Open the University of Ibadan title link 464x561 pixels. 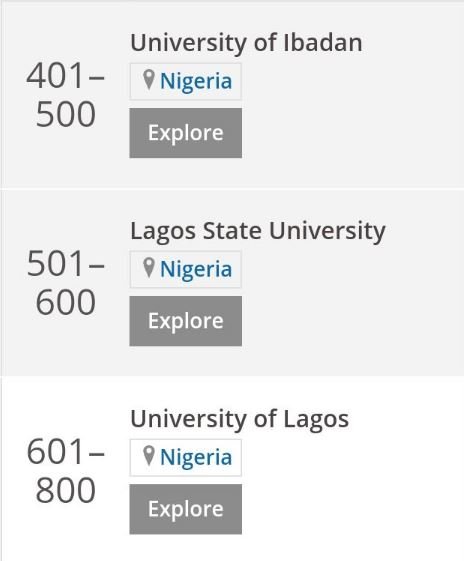246,43
